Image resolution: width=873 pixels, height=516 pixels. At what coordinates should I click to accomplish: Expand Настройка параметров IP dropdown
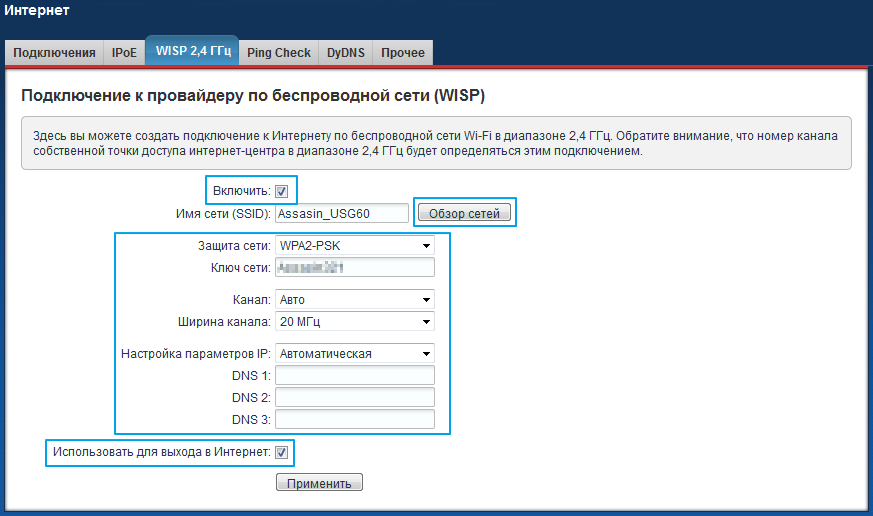355,353
